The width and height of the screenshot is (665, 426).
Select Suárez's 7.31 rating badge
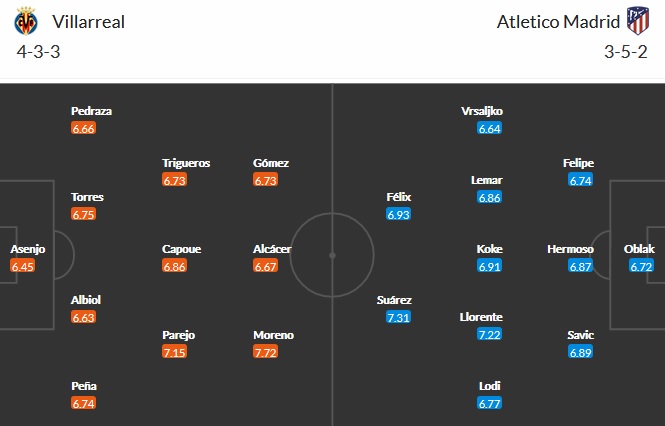[x=399, y=317]
